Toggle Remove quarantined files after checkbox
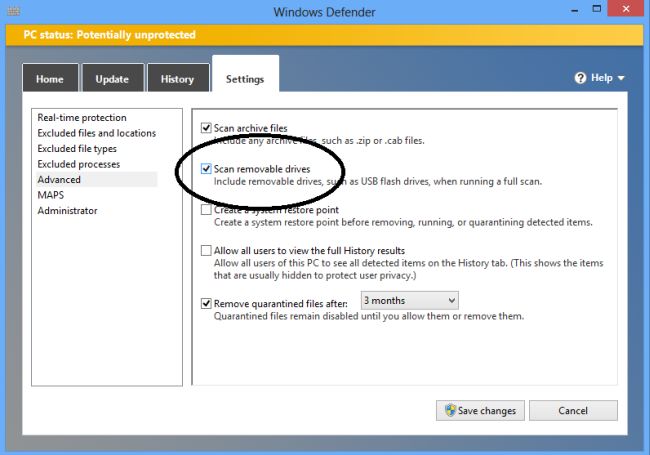The height and width of the screenshot is (455, 650). [206, 304]
